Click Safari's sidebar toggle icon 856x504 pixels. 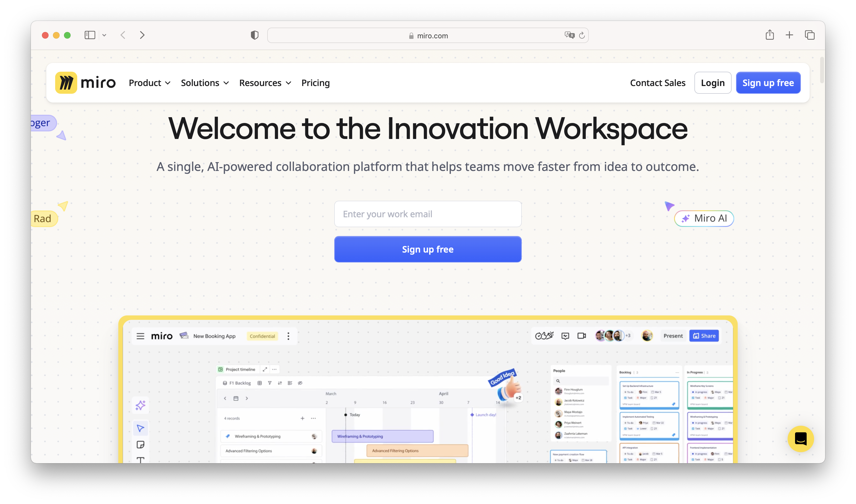point(90,35)
